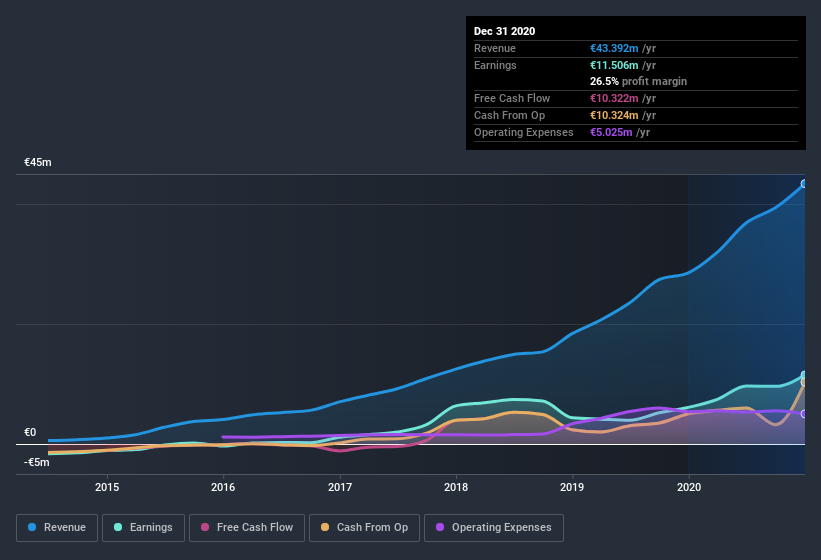Screen dimensions: 821x560
Task: Click the 2019 x-axis label
Action: pyautogui.click(x=572, y=487)
